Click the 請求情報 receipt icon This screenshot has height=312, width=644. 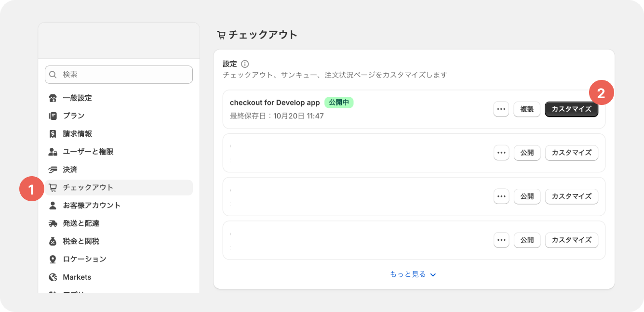click(x=53, y=134)
